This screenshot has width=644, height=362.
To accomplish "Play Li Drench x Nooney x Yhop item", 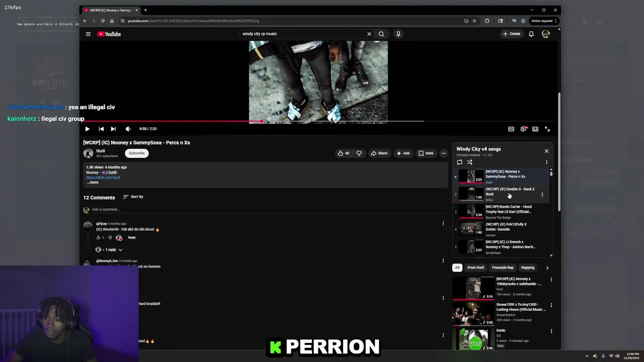I will click(x=501, y=247).
